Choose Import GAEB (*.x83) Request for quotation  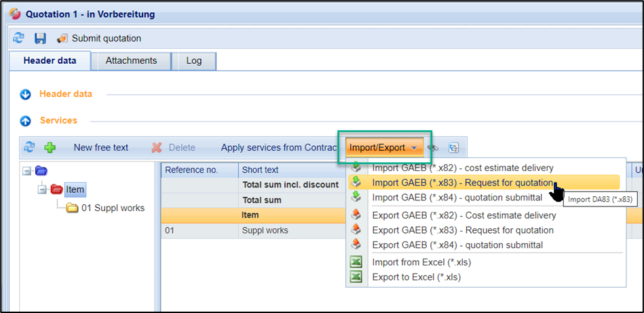coord(462,182)
